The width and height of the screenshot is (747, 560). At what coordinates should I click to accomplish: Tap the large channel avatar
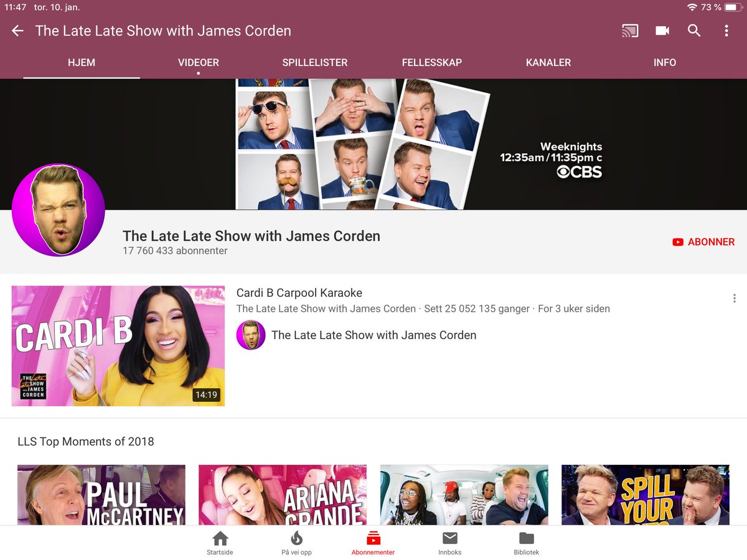(x=58, y=210)
